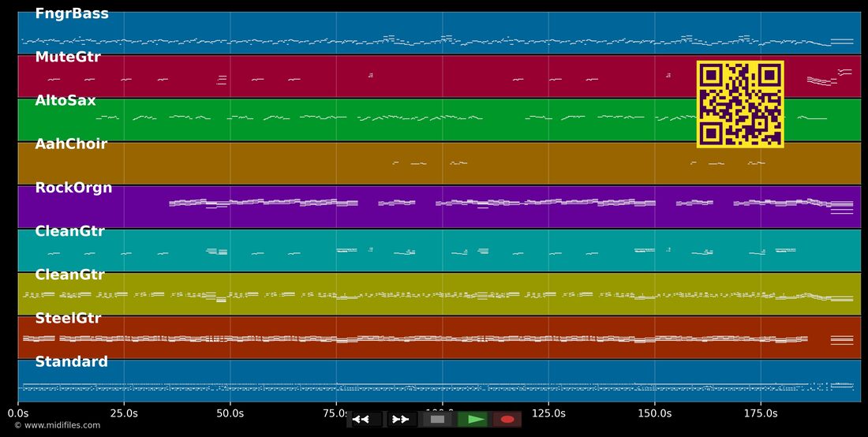This screenshot has width=868, height=437.
Task: Jump to the 150.0s time marker
Action: pyautogui.click(x=655, y=413)
